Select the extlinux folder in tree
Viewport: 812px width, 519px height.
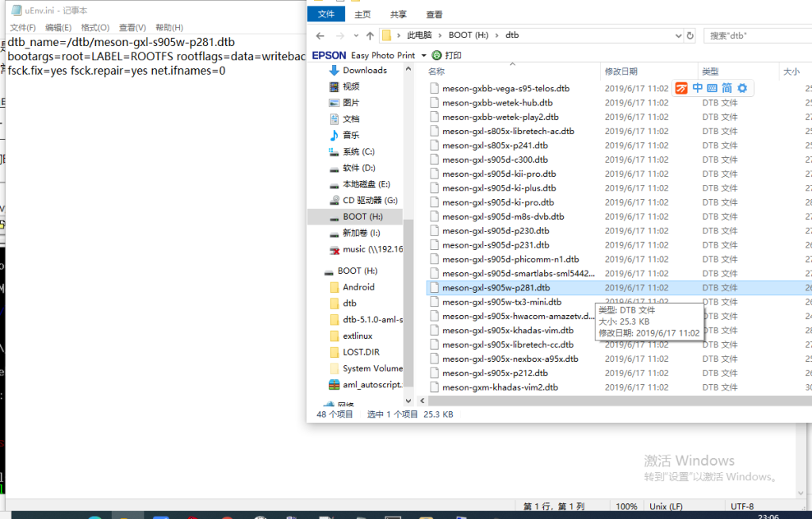click(357, 336)
